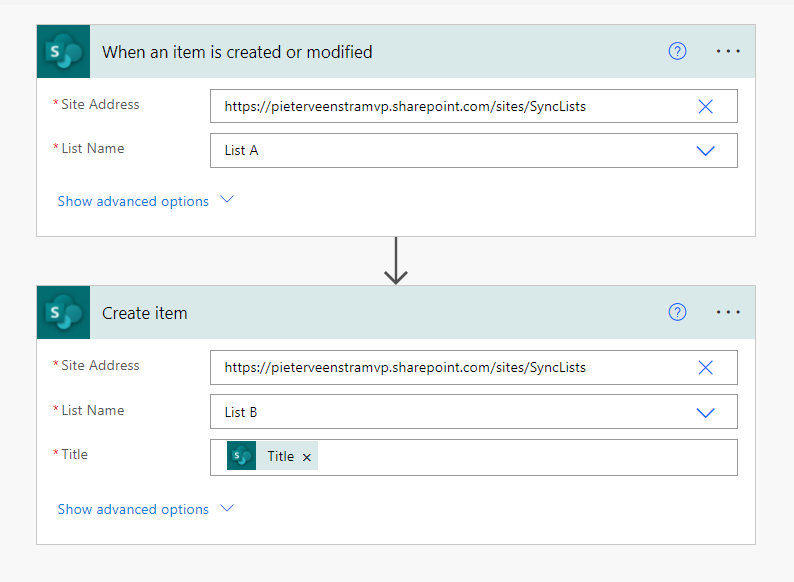794x582 pixels.
Task: Open the List A dropdown arrow
Action: click(705, 151)
